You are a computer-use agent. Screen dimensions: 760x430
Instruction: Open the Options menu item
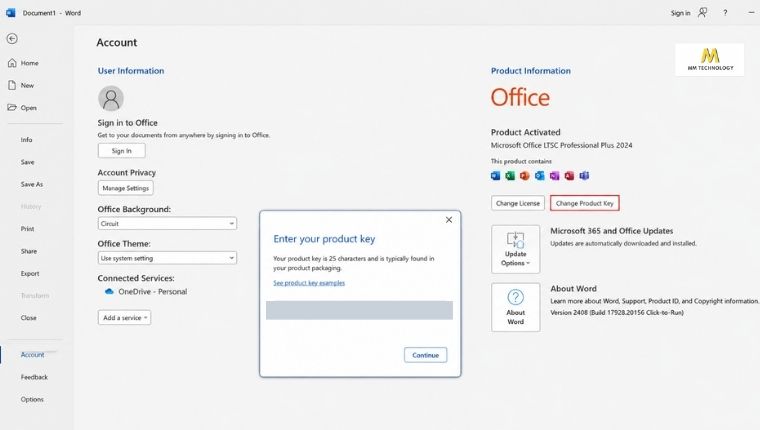coord(32,399)
